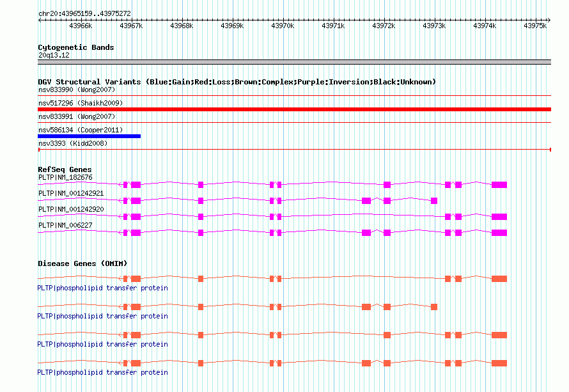Open the PLTP|NM_001242920 transcript label
This screenshot has height=392, width=569.
(x=71, y=210)
